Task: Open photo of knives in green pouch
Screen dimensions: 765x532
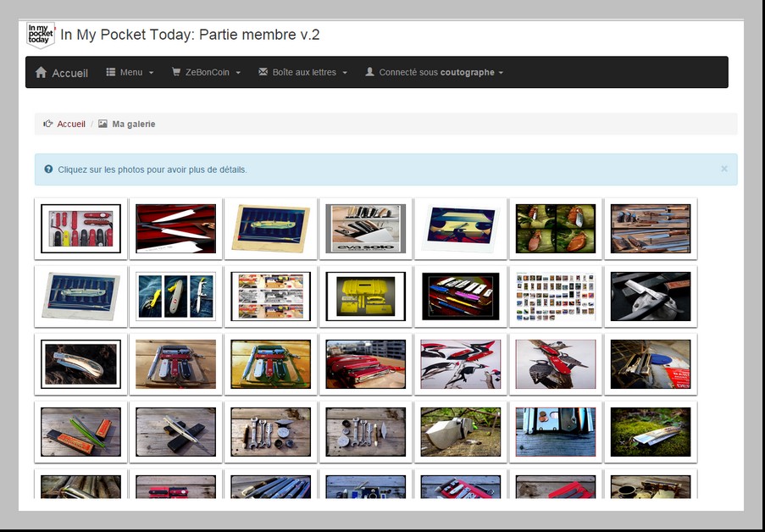Action: (271, 364)
